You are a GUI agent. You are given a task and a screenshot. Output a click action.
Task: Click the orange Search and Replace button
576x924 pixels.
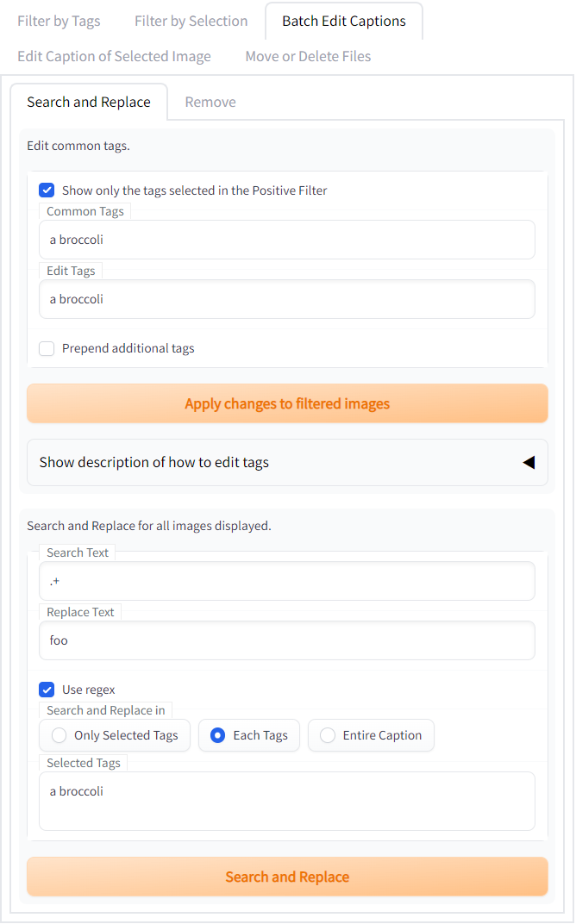pos(287,877)
